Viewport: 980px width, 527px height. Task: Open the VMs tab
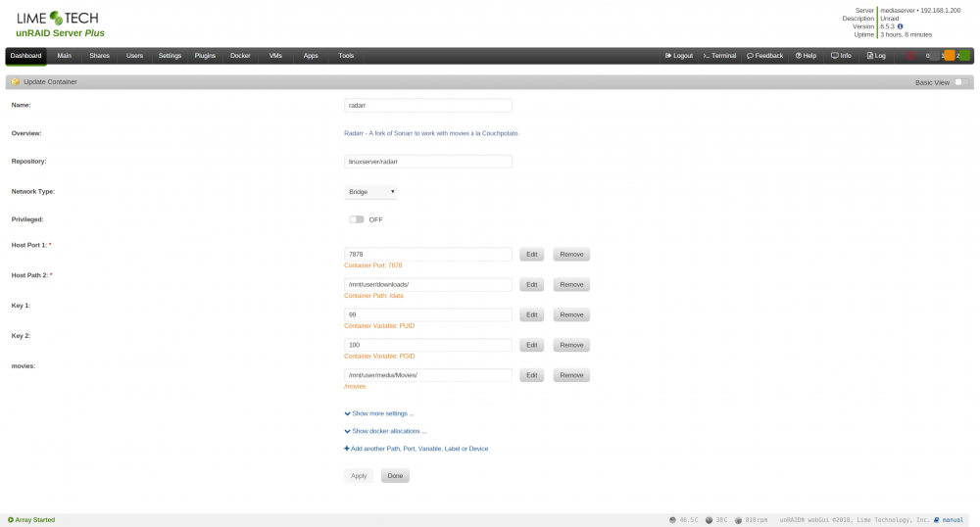(x=275, y=56)
